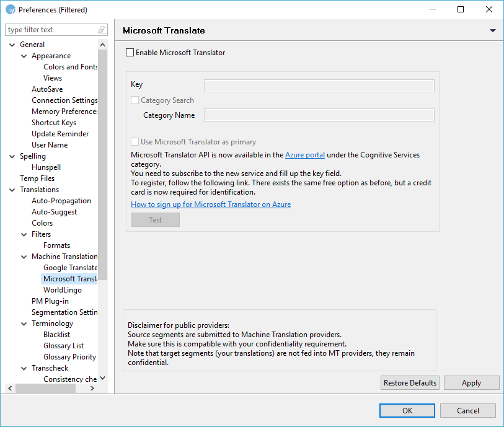The height and width of the screenshot is (427, 504).
Task: Clear the filter text eraser icon
Action: click(102, 30)
